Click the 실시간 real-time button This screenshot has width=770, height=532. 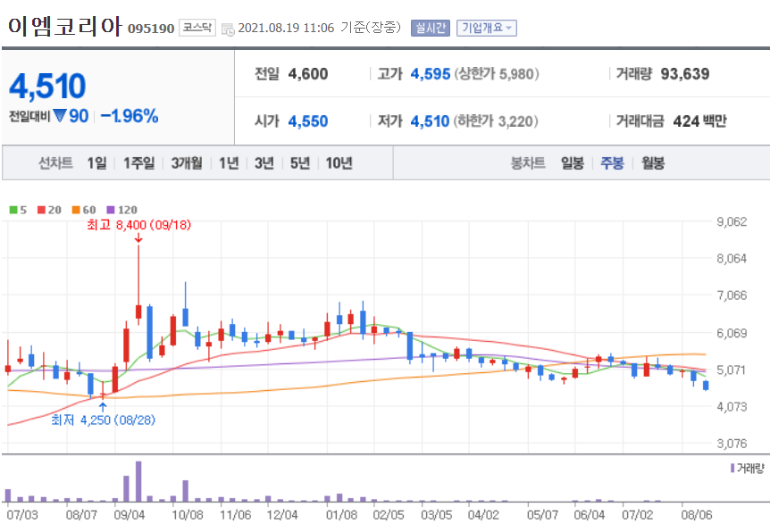[431, 28]
